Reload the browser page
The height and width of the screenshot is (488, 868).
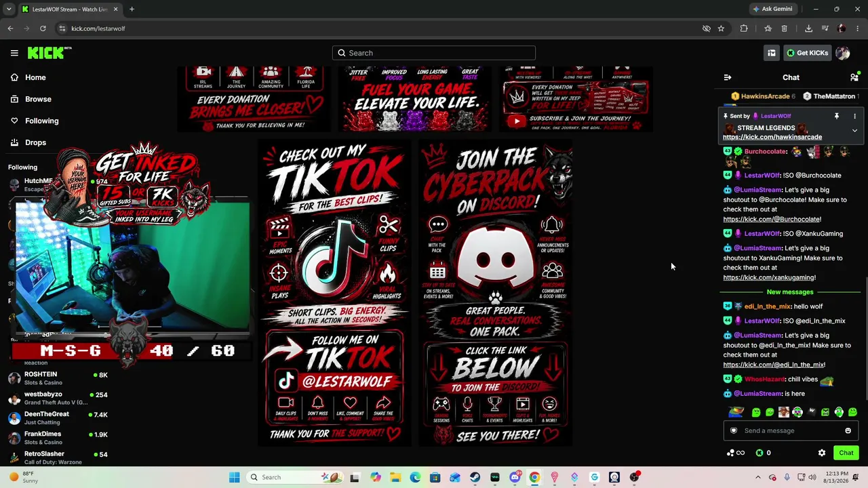pos(43,28)
